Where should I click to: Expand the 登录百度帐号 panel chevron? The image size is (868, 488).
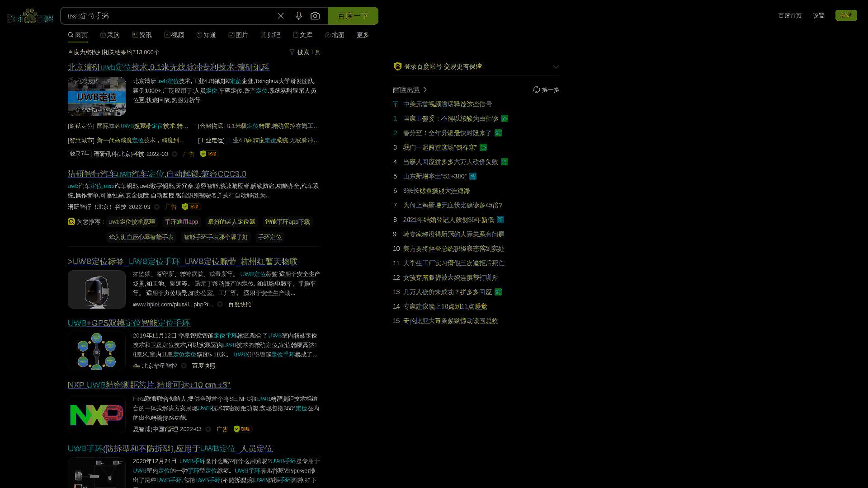(x=556, y=66)
